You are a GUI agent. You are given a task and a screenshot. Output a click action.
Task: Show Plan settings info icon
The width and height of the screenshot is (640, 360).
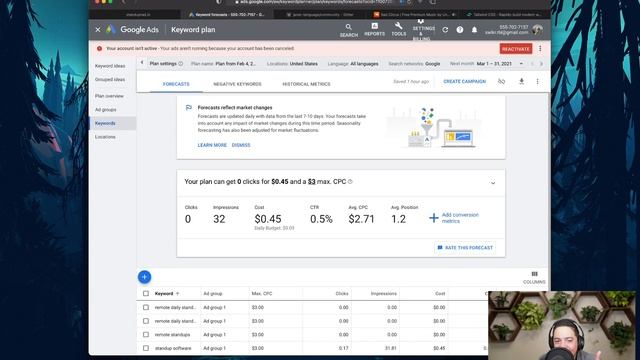(x=181, y=64)
